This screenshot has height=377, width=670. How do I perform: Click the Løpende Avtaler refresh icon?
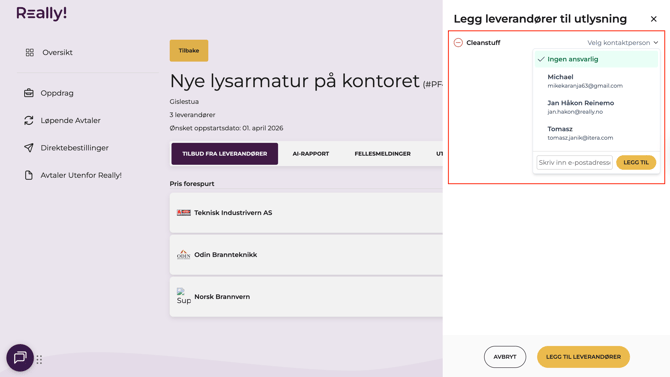coord(29,121)
